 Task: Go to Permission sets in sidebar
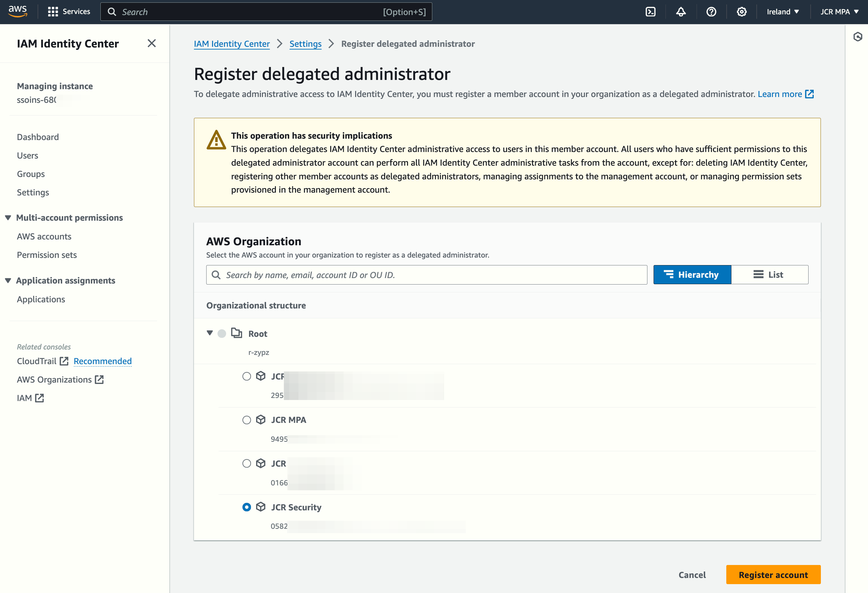[47, 255]
